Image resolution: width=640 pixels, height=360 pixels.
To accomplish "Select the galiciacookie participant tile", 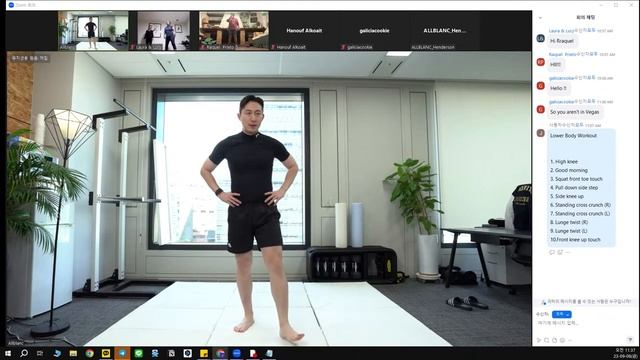I will tap(374, 31).
